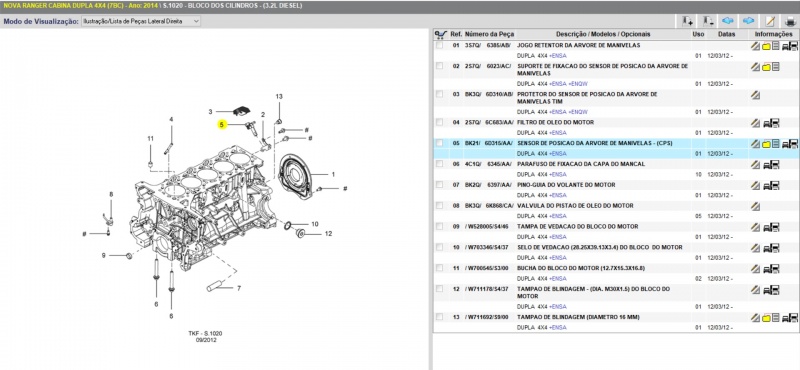Check the box for part 07 pino-guia

click(439, 185)
